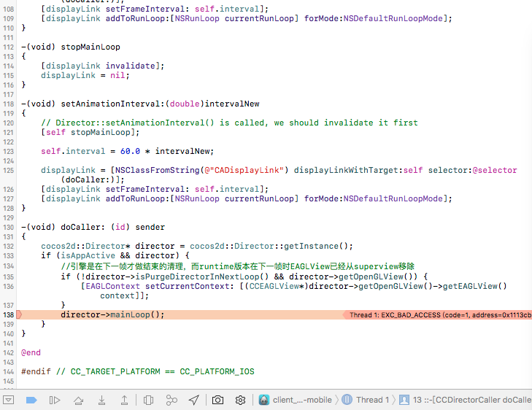532x410 pixels.
Task: Open Thread 1 in debug jump bar
Action: pyautogui.click(x=366, y=401)
